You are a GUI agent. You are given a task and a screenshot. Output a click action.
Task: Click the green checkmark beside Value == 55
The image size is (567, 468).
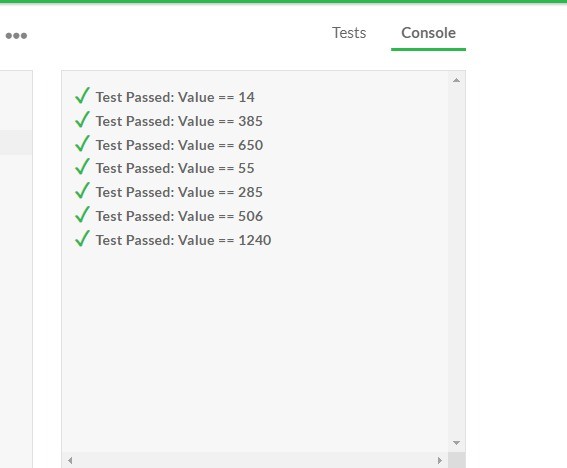(82, 167)
